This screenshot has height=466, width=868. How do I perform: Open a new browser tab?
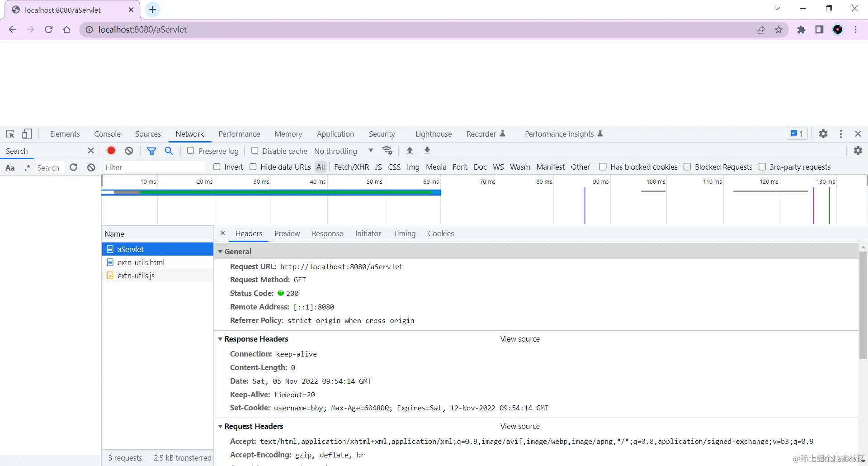153,10
